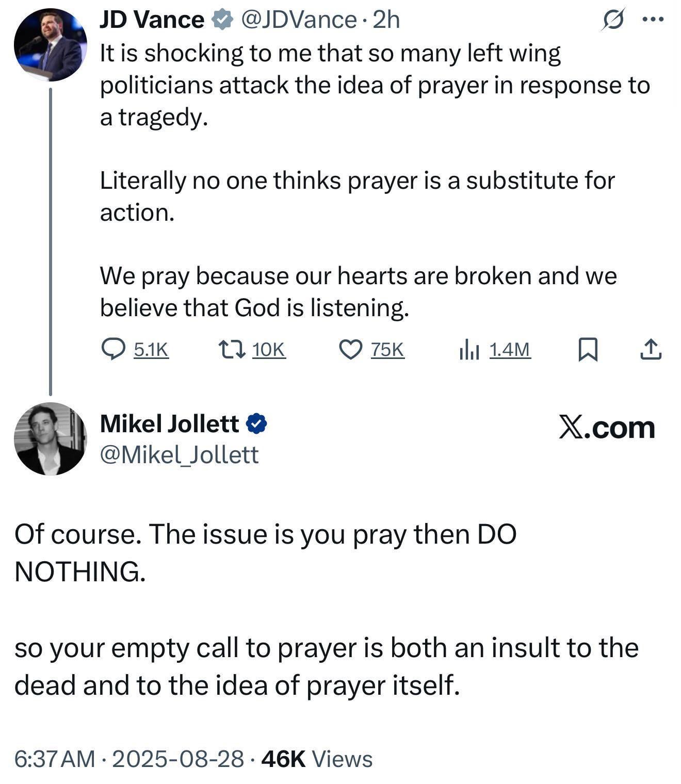Click the @Mikel_Jollett handle
The height and width of the screenshot is (784, 681).
[179, 454]
